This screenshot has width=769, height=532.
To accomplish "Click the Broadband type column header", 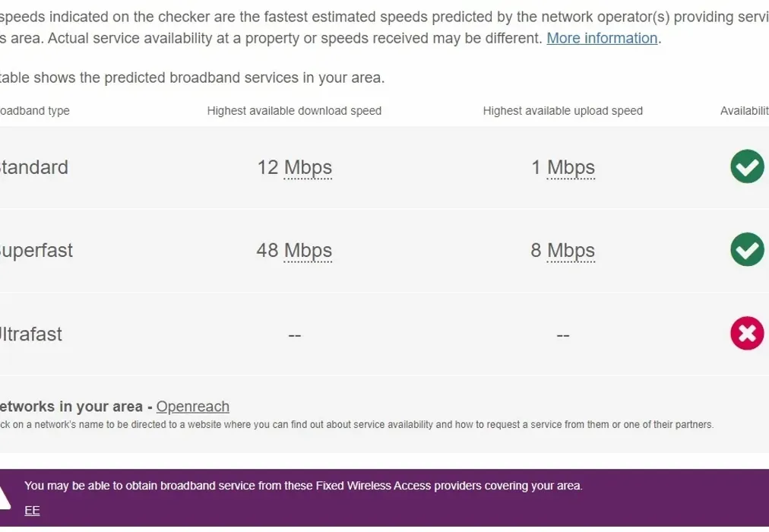I will pyautogui.click(x=34, y=111).
